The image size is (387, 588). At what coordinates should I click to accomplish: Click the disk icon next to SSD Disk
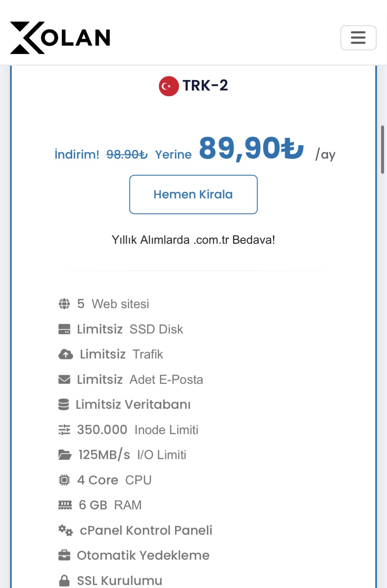tap(64, 329)
